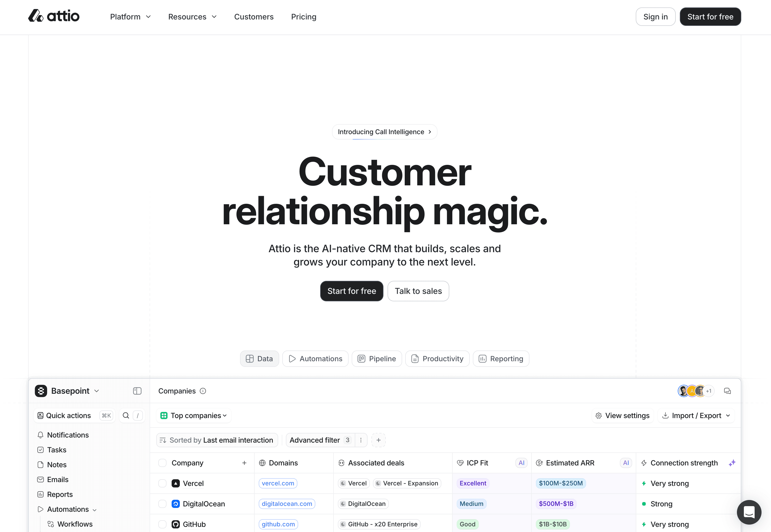Screen dimensions: 771x532
Task: Click the DigitalOcean company logo icon
Action: (x=176, y=504)
